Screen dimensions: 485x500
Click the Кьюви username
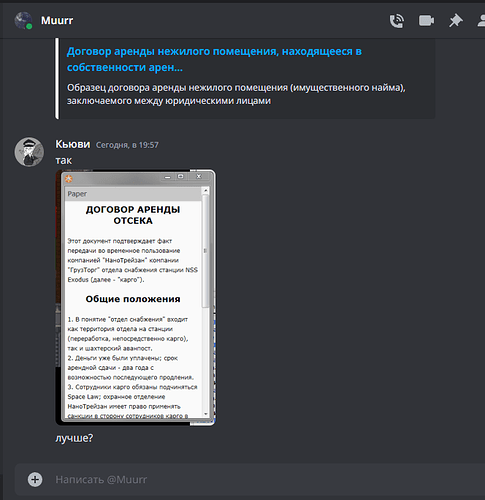click(73, 144)
